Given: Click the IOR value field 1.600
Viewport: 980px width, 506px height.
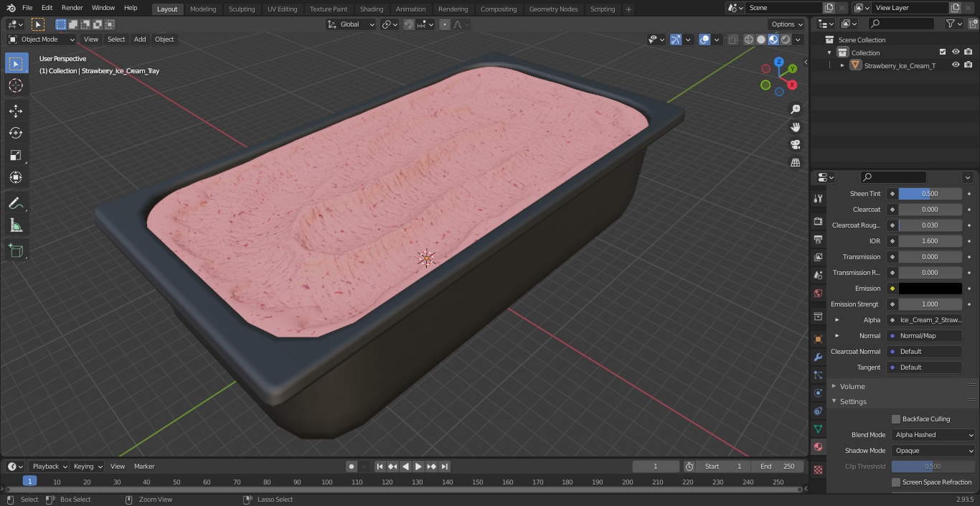Looking at the screenshot, I should (x=930, y=241).
